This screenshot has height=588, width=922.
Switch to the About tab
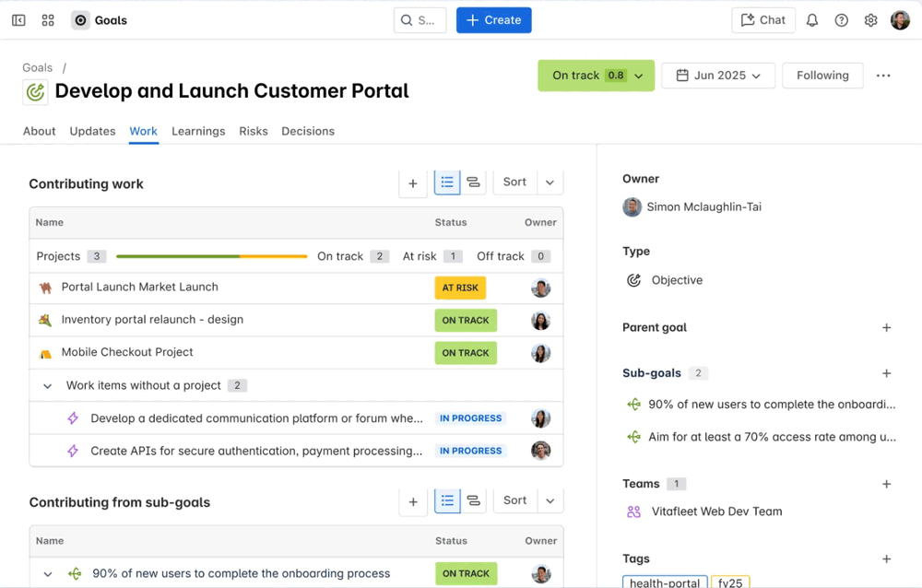tap(40, 131)
